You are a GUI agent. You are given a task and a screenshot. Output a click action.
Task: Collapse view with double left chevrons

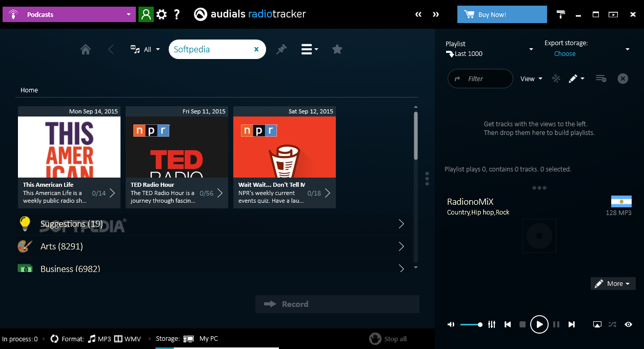click(418, 14)
